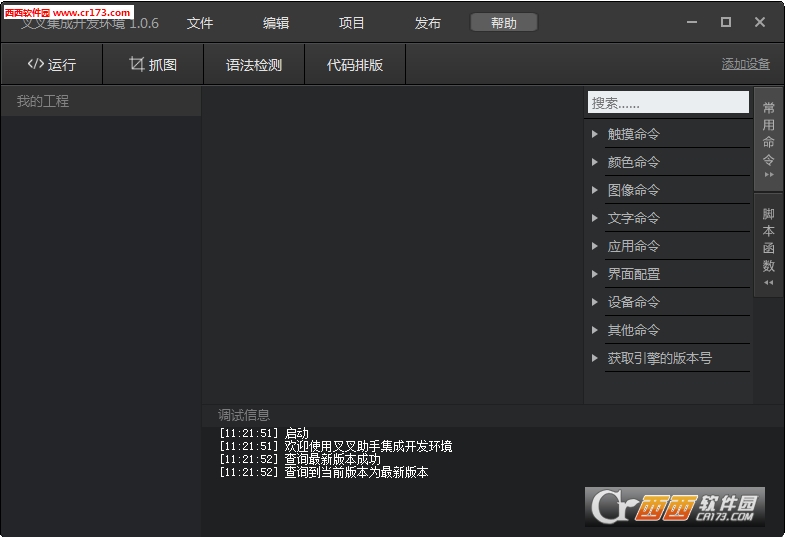Click the 抓图 screenshot capture button
Image resolution: width=785 pixels, height=537 pixels.
pos(153,64)
